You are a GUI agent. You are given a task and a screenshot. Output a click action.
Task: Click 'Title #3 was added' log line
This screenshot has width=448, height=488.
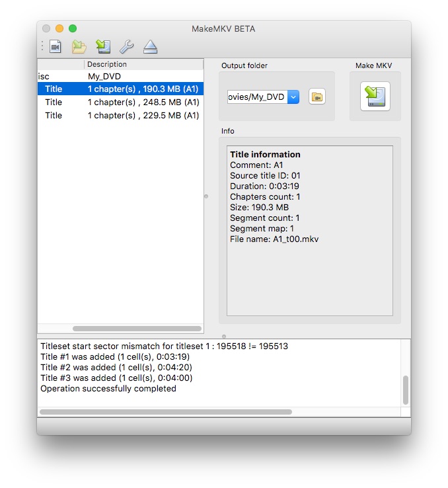(116, 378)
